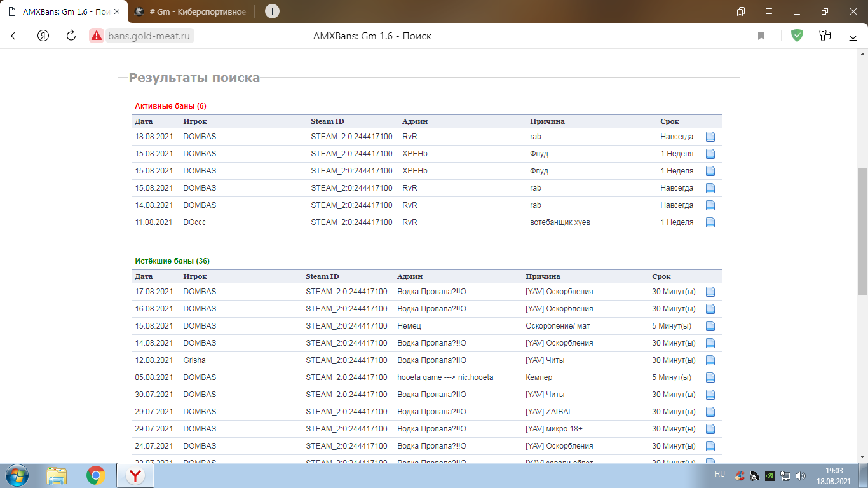Switch to the # Gm - Киберспортивное tab
The width and height of the screenshot is (868, 488).
193,11
